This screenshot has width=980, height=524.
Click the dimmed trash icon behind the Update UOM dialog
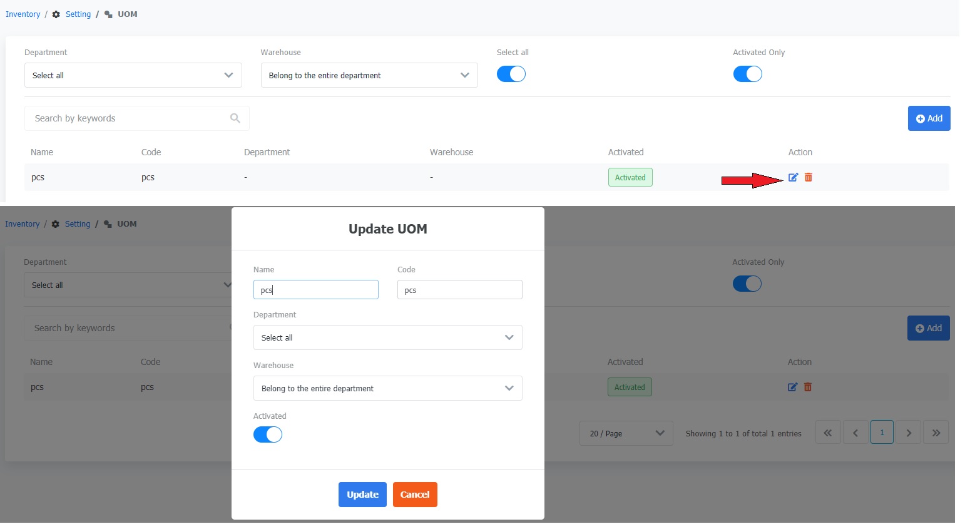coord(808,387)
